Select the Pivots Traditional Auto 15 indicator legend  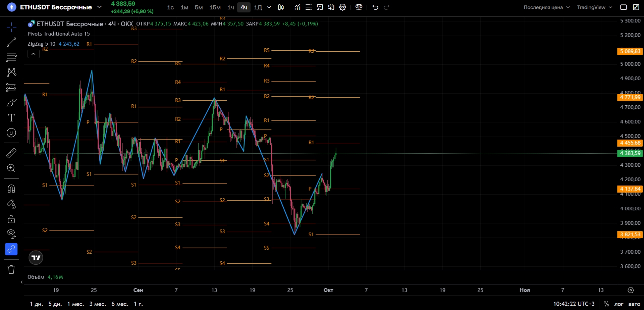click(x=59, y=34)
